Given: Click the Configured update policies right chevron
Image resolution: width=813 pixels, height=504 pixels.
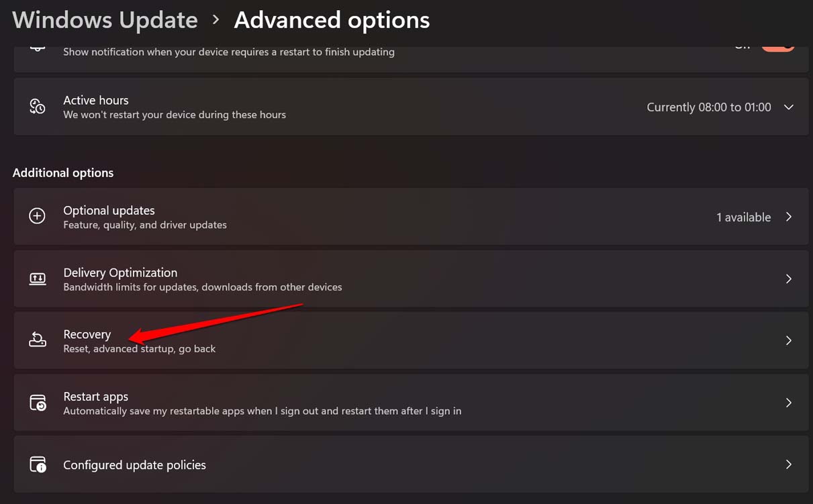Looking at the screenshot, I should (x=789, y=464).
